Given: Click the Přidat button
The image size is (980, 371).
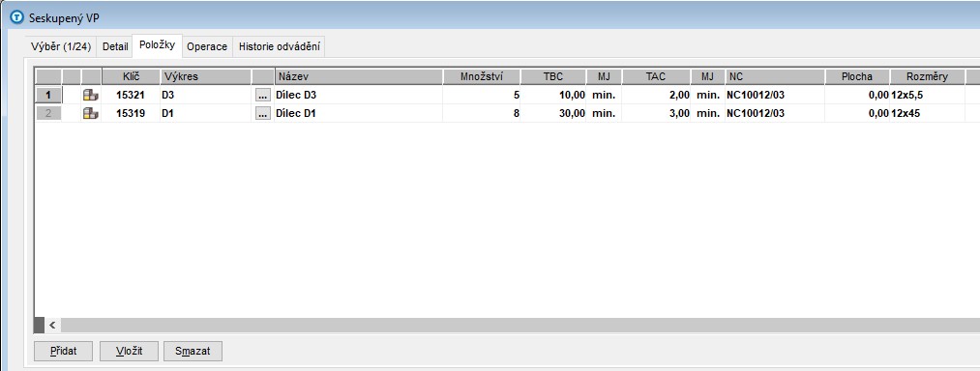Looking at the screenshot, I should [63, 351].
